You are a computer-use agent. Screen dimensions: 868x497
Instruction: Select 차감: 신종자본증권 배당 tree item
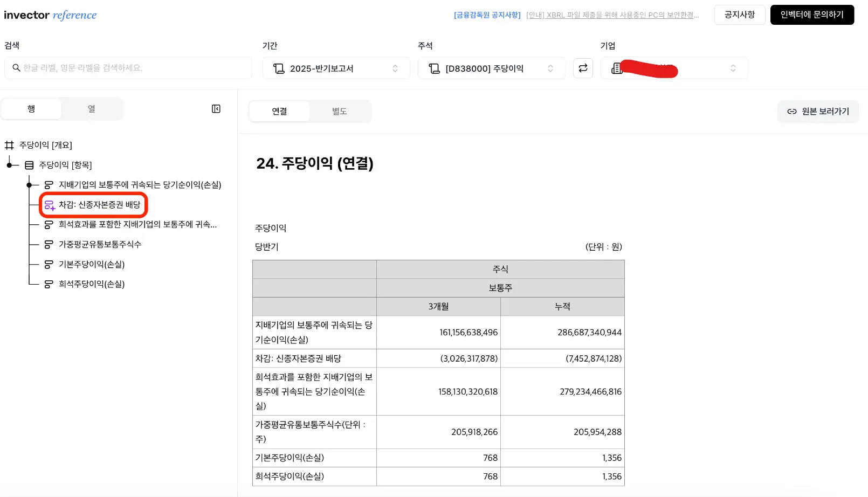[x=99, y=205]
